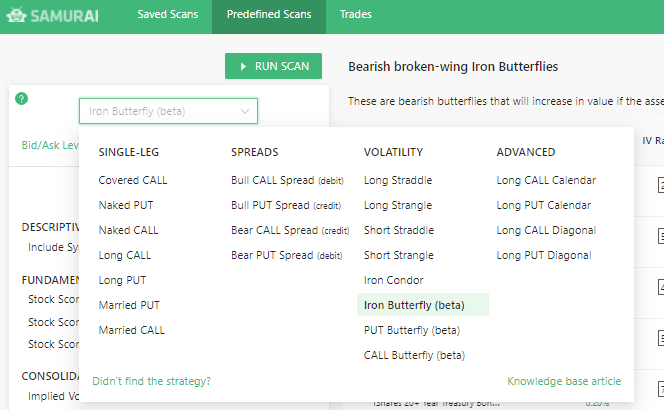
Task: Choose the Long PUT strategy
Action: (122, 280)
